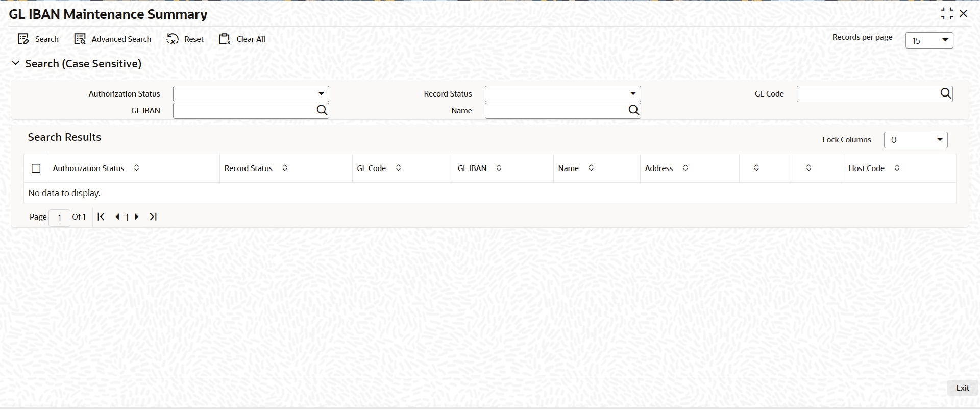Viewport: 980px width, 410px height.
Task: Sort by Record Status column
Action: [x=285, y=168]
